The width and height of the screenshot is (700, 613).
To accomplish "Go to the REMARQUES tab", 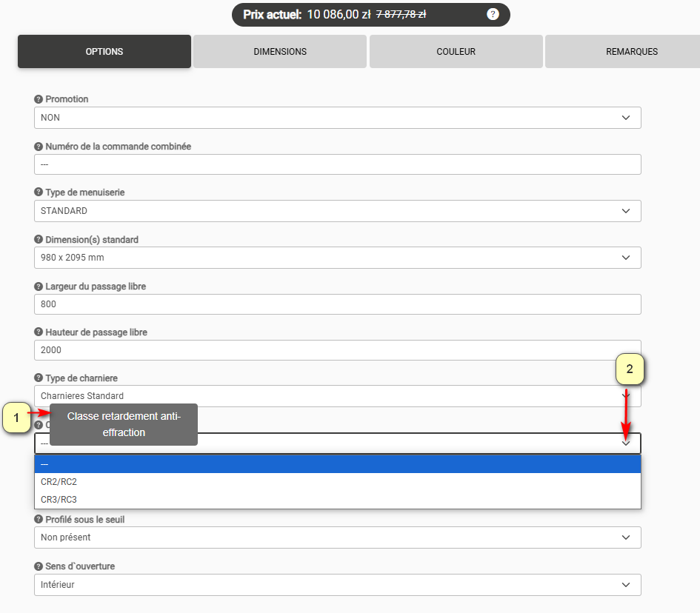I will 631,52.
